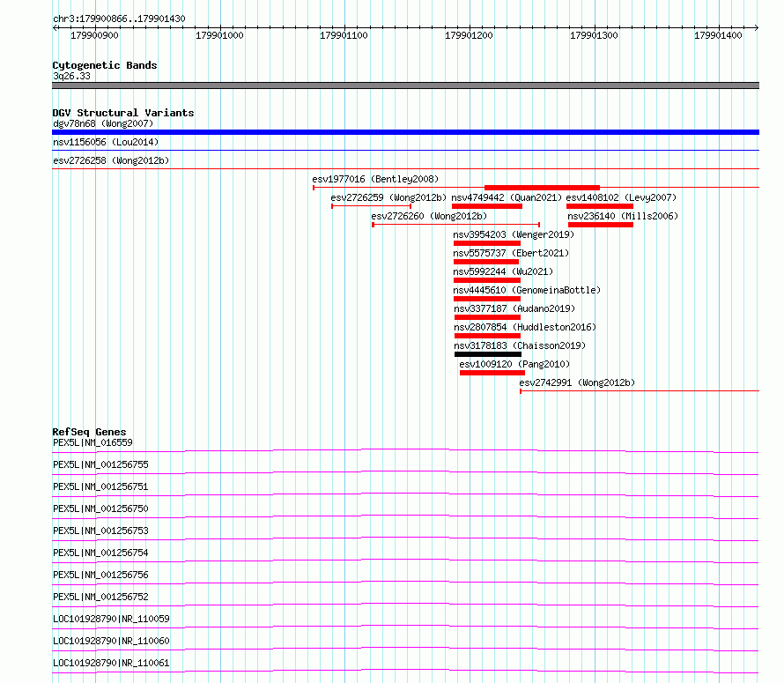Screen dimensions: 784x683
Task: Click the ruler's right scroll arrow
Action: [x=757, y=27]
